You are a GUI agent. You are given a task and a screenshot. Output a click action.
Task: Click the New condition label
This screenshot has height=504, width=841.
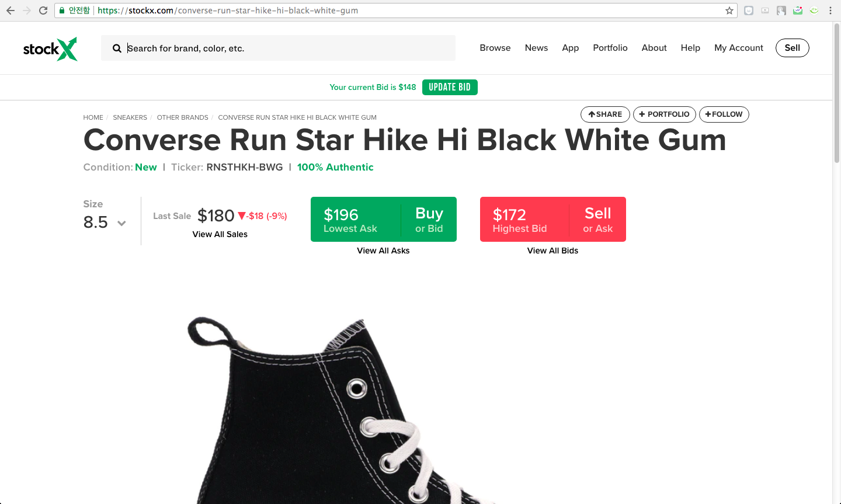pyautogui.click(x=146, y=167)
